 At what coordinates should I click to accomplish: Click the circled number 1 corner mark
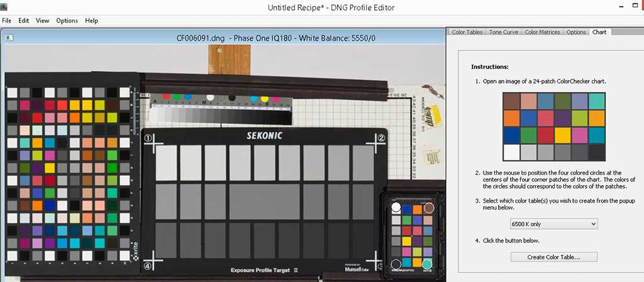click(x=147, y=138)
